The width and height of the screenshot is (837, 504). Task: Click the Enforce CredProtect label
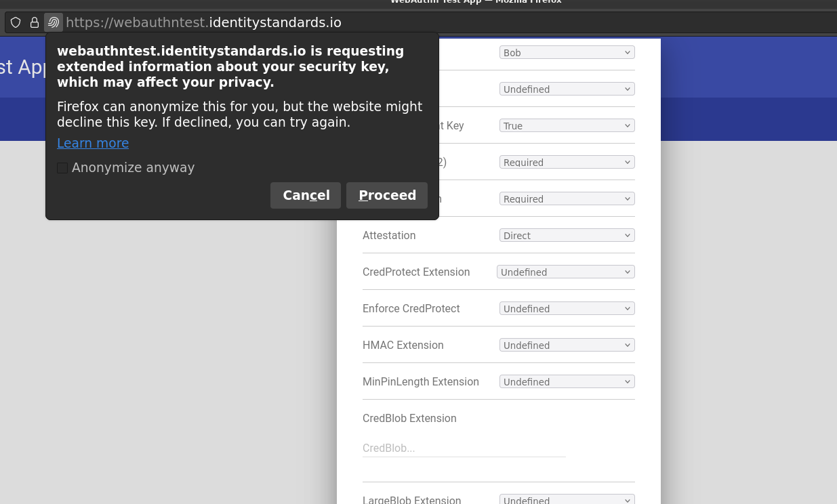point(411,308)
